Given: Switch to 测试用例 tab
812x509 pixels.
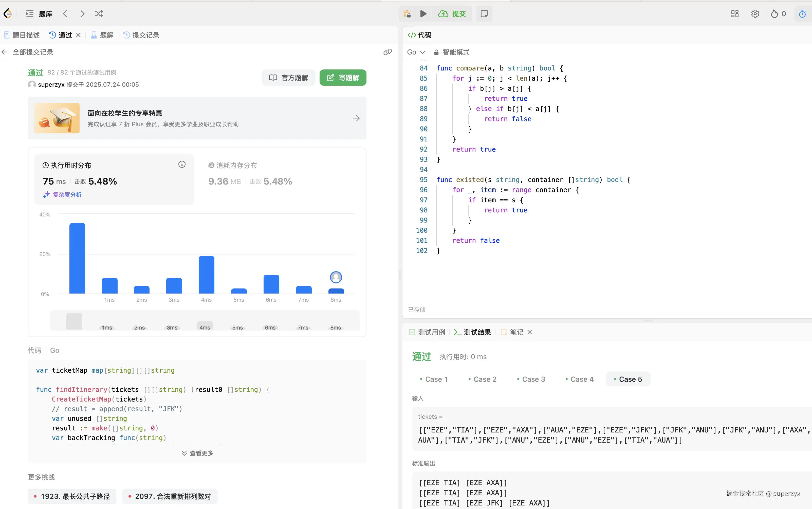Looking at the screenshot, I should click(x=427, y=332).
